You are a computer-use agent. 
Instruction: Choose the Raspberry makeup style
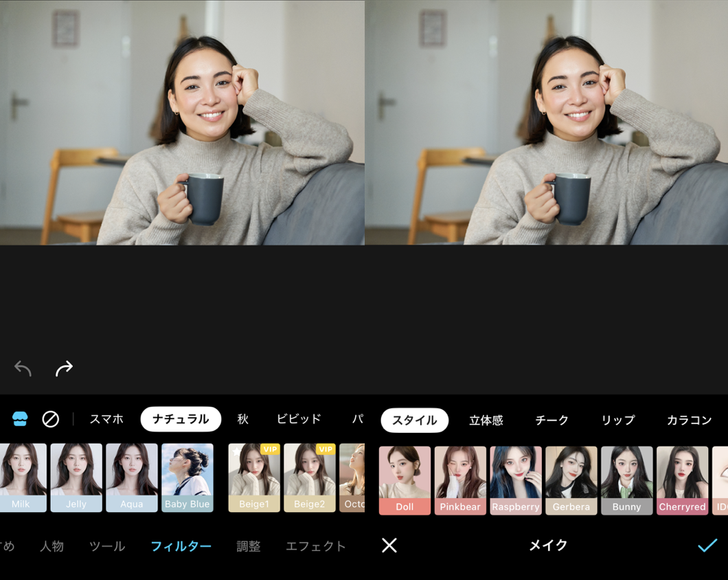tap(516, 480)
